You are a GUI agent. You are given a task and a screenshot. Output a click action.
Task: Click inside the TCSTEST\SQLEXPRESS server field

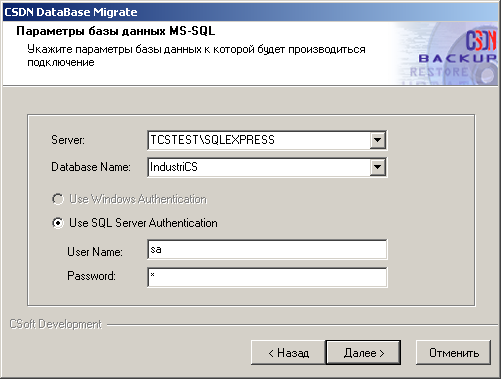[259, 140]
